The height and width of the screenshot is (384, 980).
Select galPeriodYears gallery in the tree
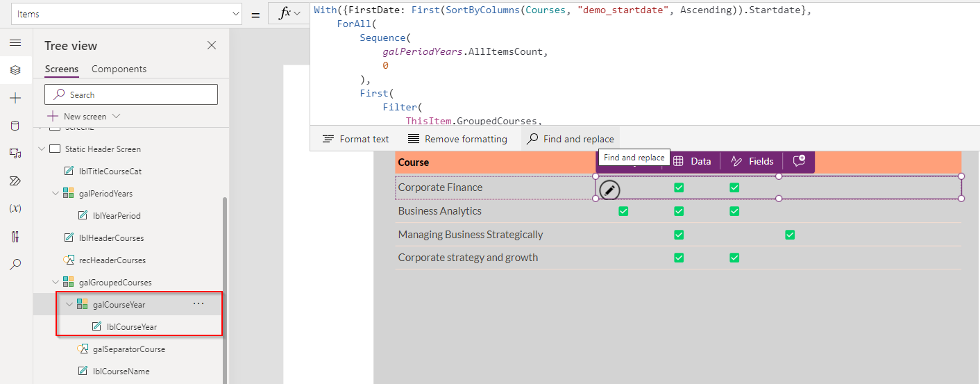point(105,193)
